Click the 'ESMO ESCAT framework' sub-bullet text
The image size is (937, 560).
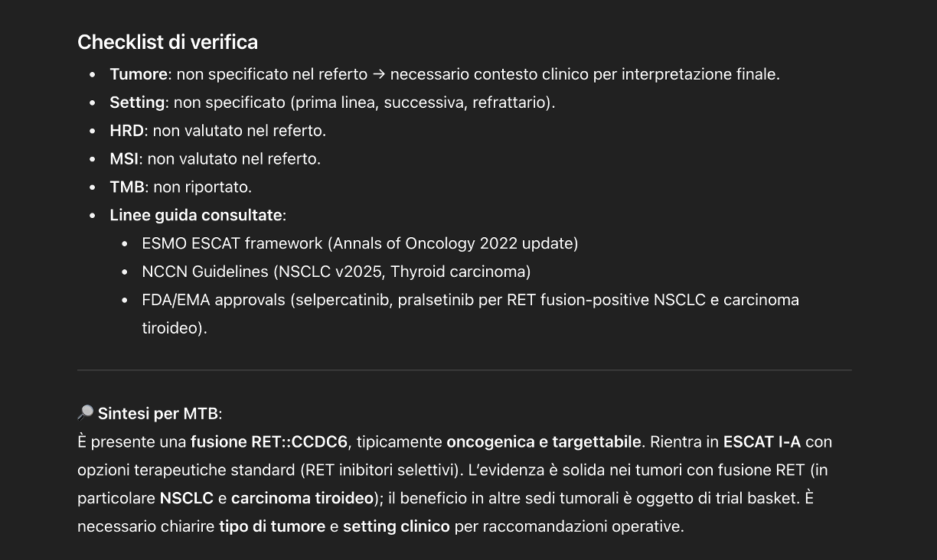click(232, 243)
